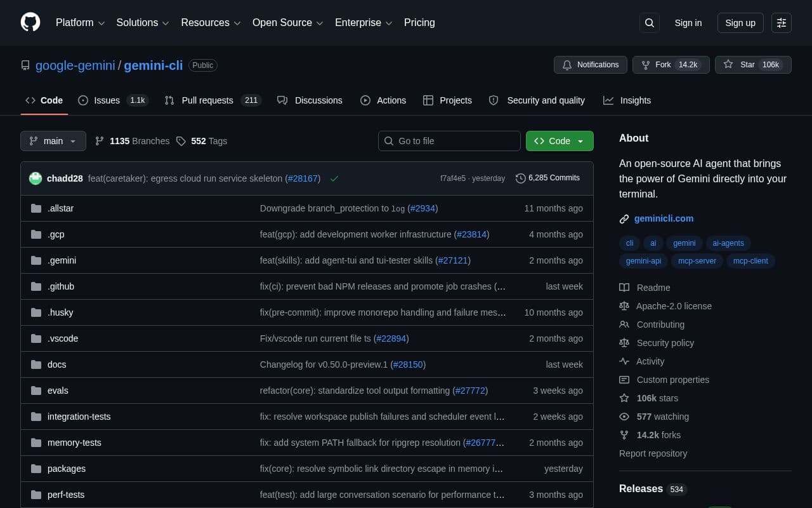Open the GitHub homepage logo
Viewport: 812px width, 508px height.
30,22
